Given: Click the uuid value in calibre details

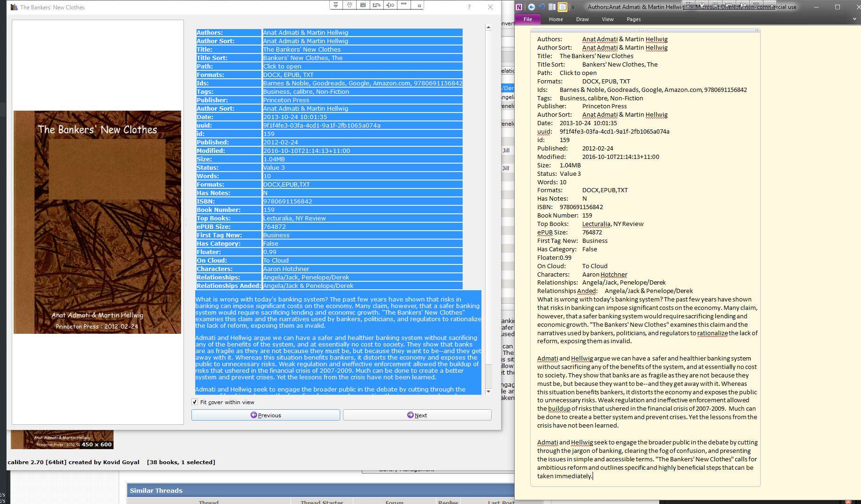Looking at the screenshot, I should click(321, 125).
